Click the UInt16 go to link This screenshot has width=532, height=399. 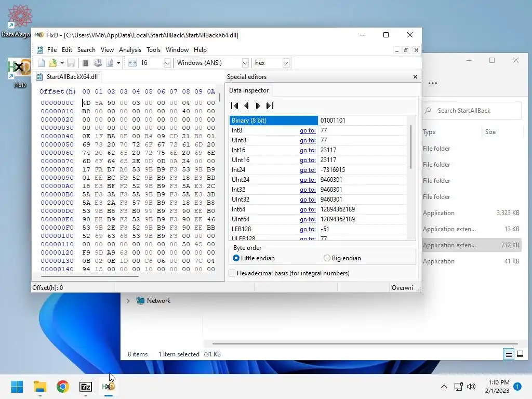point(308,160)
